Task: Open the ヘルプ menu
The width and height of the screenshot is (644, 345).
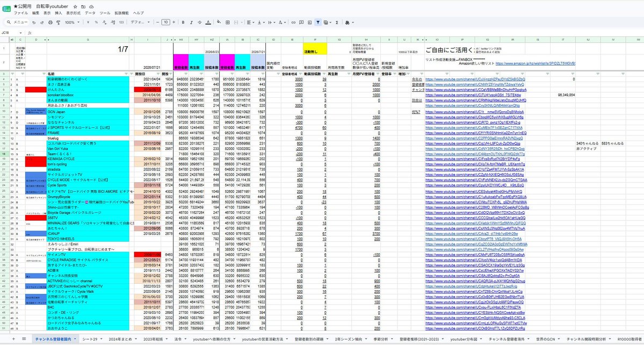Action: (139, 13)
